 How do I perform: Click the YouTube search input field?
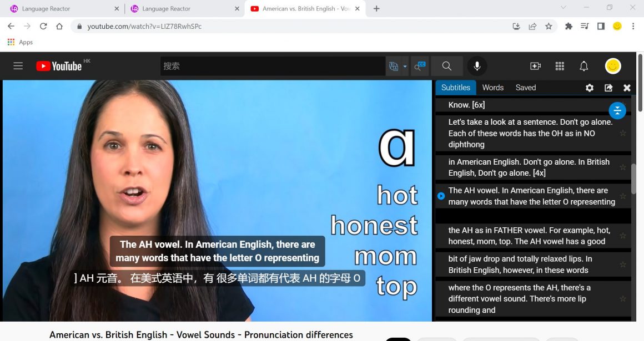(272, 66)
